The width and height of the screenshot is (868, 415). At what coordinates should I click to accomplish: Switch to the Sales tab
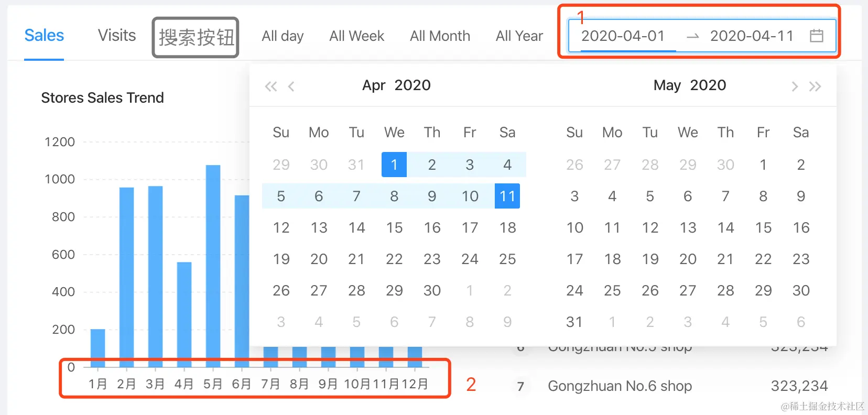tap(44, 36)
